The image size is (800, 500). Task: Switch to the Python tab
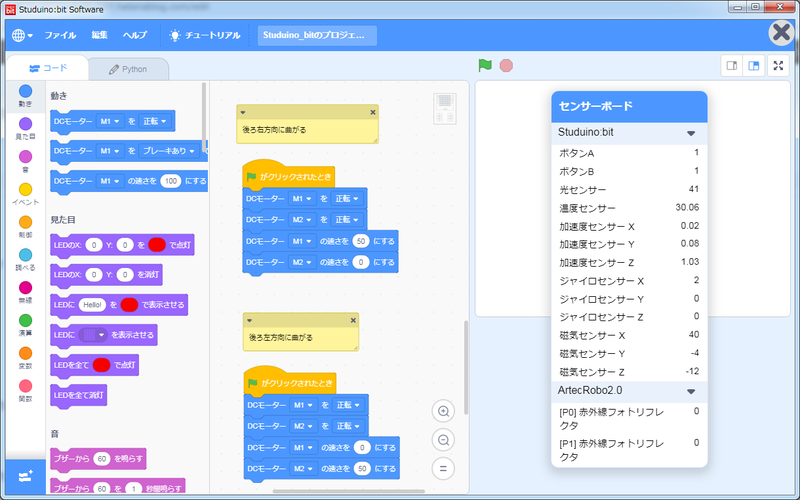coord(128,69)
